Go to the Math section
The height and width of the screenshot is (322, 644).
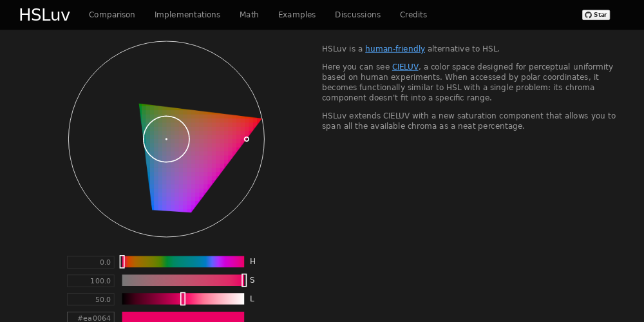[x=249, y=15]
